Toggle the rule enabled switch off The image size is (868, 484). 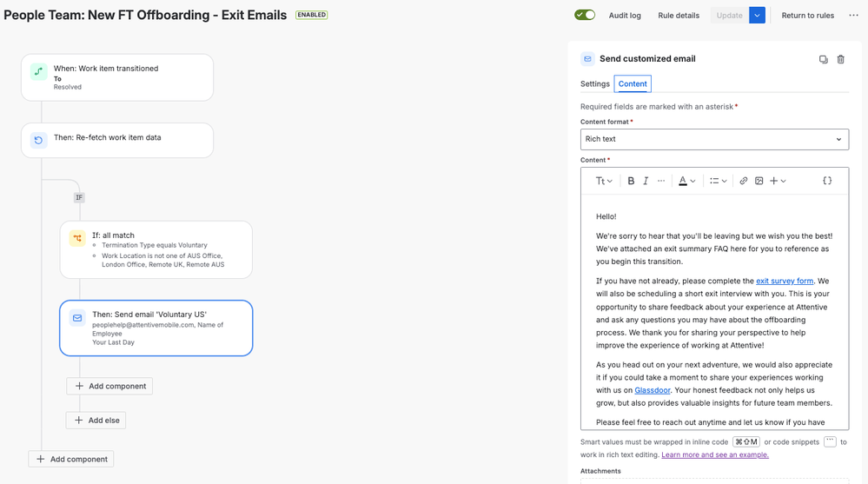click(585, 15)
